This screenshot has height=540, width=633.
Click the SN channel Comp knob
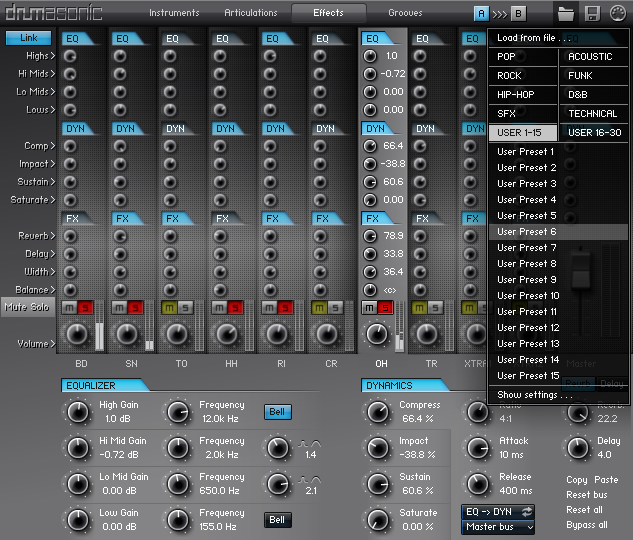(x=120, y=146)
